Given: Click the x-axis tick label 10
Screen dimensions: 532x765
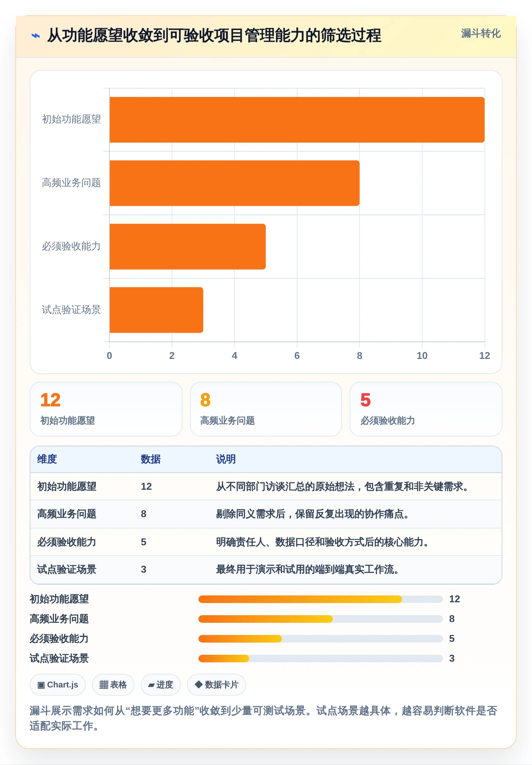Looking at the screenshot, I should 422,356.
